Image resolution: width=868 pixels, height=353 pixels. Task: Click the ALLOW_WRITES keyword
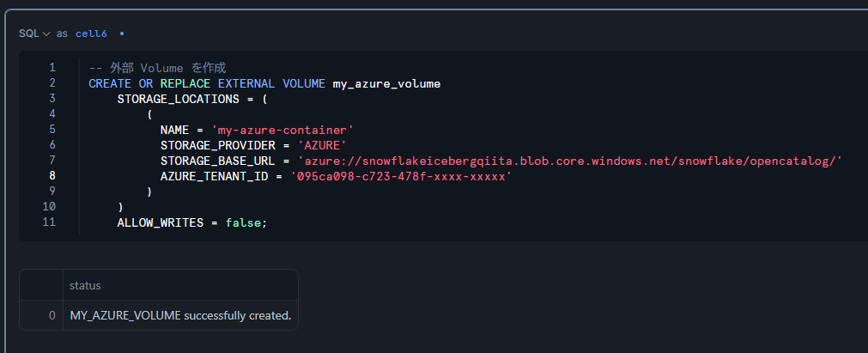[160, 222]
